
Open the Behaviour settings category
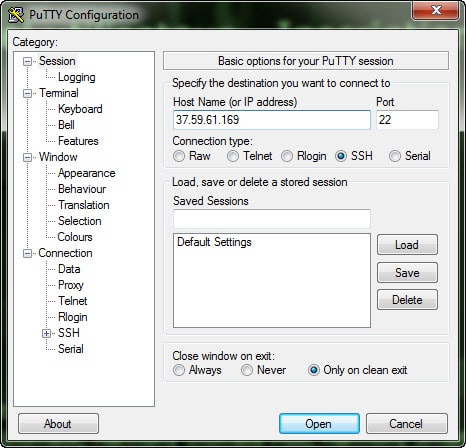point(82,189)
